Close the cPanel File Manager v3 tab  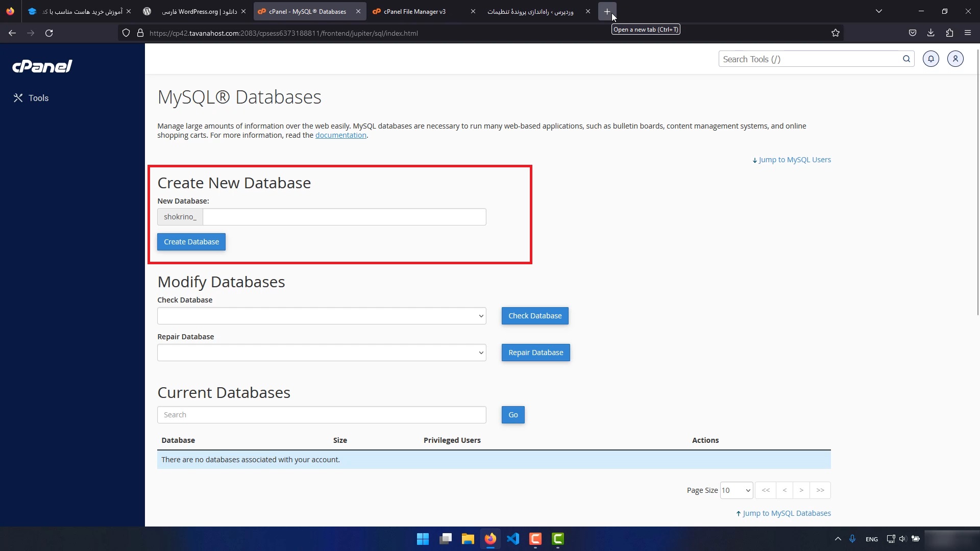point(473,11)
